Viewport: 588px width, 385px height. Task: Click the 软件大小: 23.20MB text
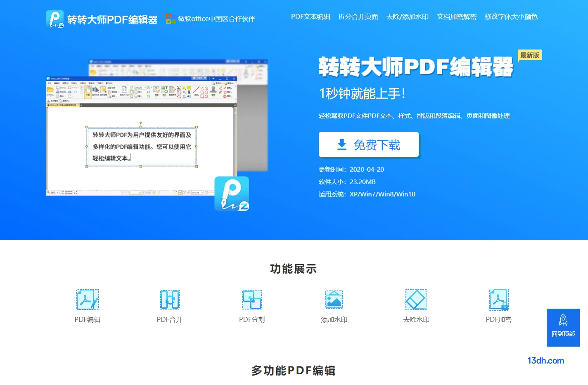click(x=347, y=182)
